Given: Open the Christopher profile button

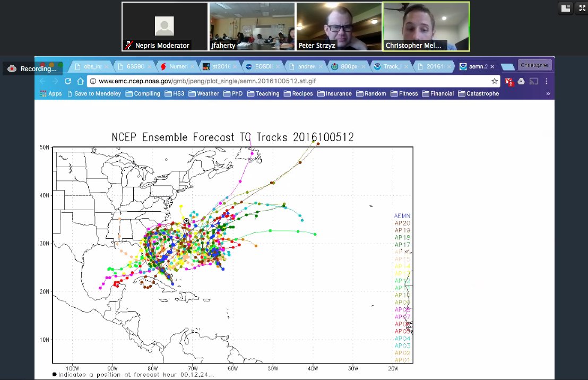Looking at the screenshot, I should coord(535,65).
